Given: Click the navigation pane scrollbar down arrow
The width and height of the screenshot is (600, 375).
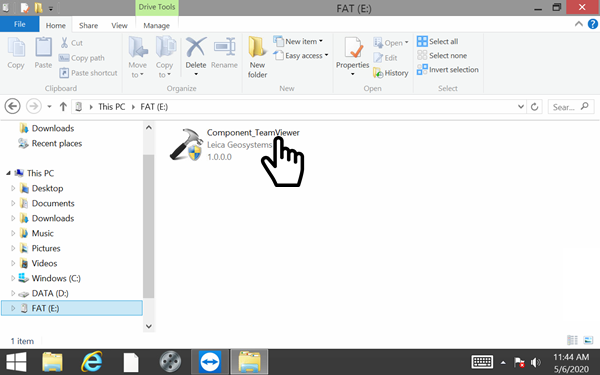Looking at the screenshot, I should 149,326.
